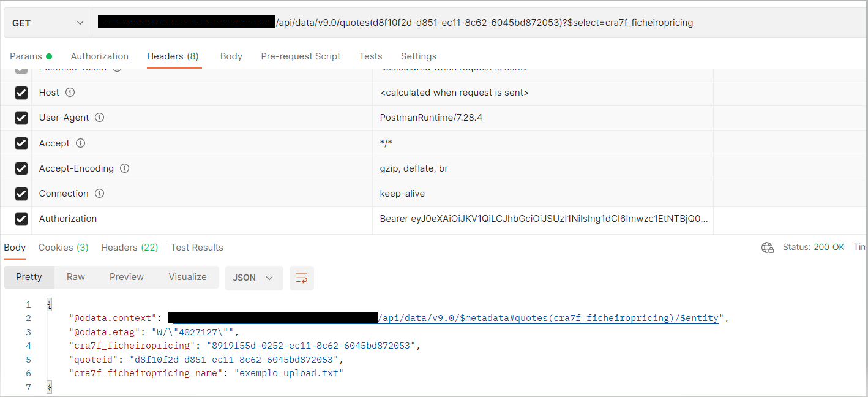Switch to Preview response view
This screenshot has height=397, width=868.
[127, 277]
